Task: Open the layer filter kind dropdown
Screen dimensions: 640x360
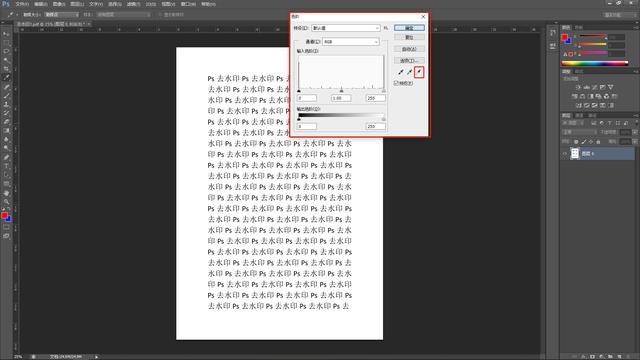Action: [573, 123]
